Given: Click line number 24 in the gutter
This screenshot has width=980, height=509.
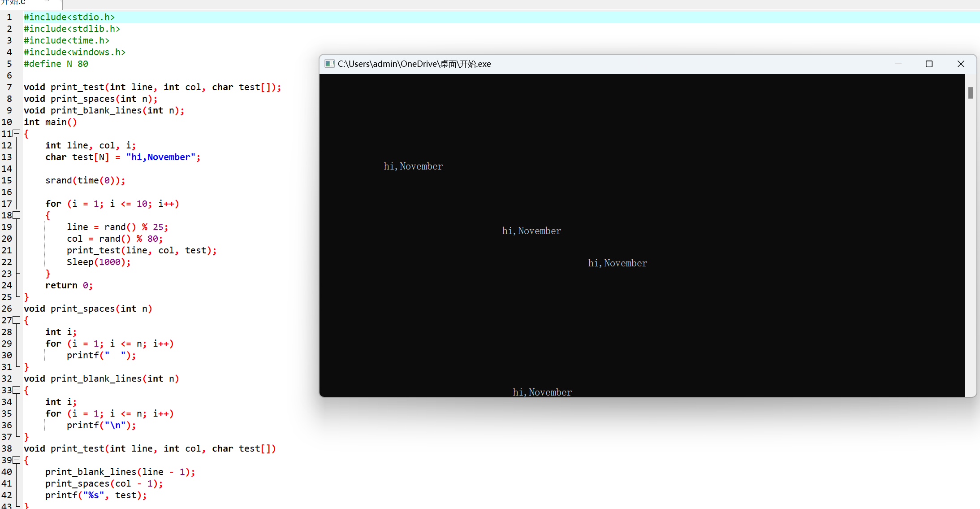Looking at the screenshot, I should tap(7, 285).
